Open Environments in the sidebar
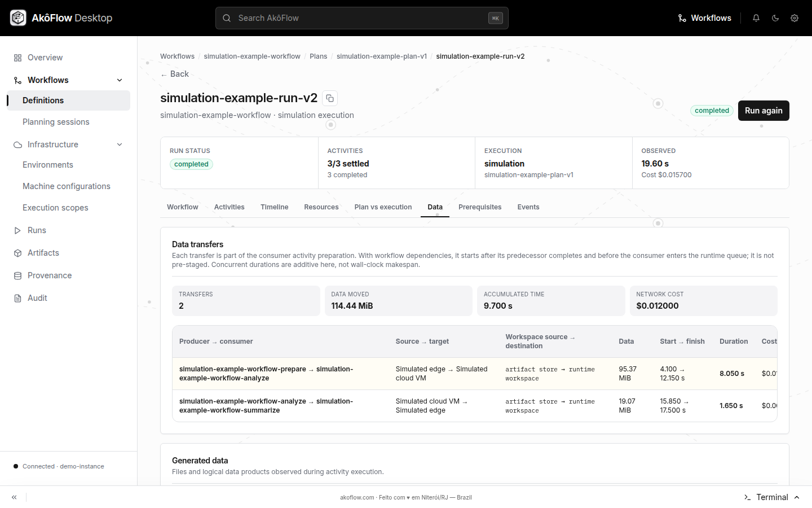Image resolution: width=812 pixels, height=508 pixels. [68, 165]
